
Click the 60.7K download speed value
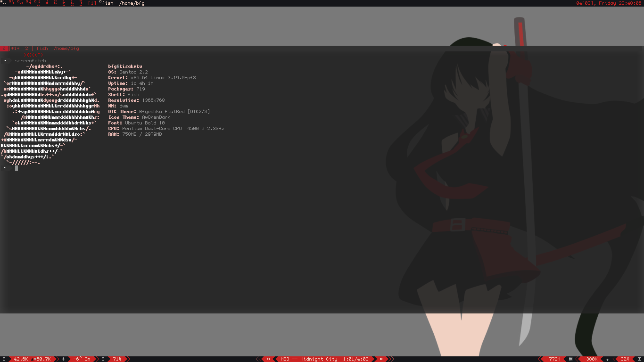tap(42, 359)
